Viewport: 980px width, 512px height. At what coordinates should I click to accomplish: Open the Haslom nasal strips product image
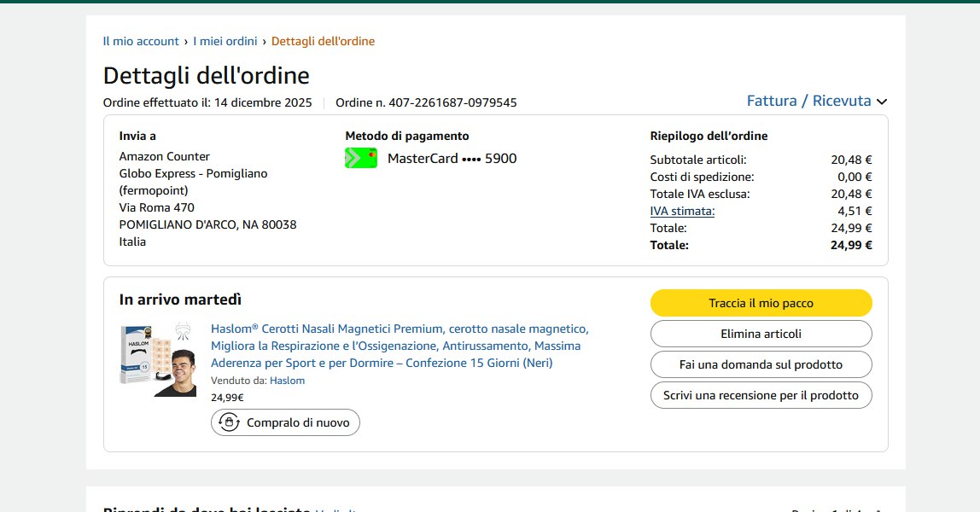(x=158, y=359)
